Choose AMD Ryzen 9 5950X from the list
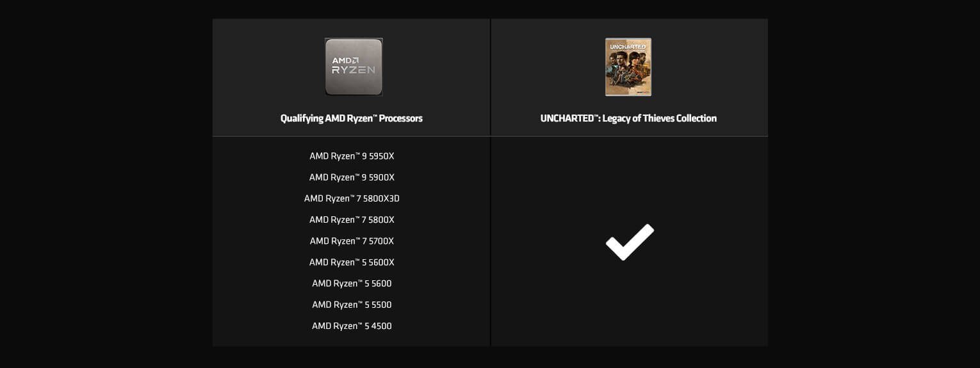980x368 pixels. point(352,156)
